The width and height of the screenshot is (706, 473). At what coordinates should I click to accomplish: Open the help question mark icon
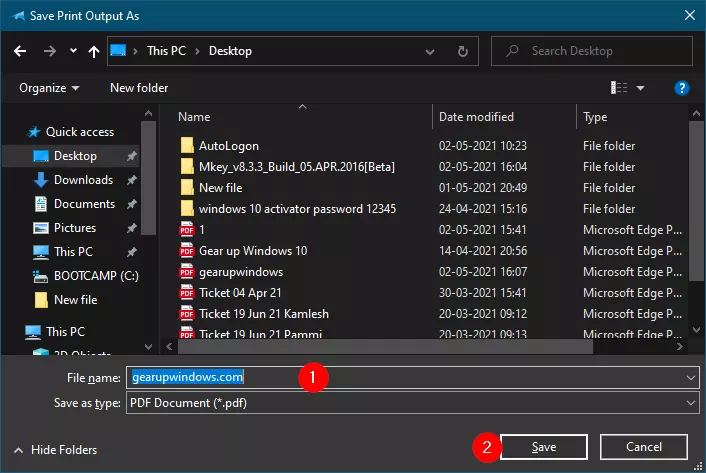682,88
